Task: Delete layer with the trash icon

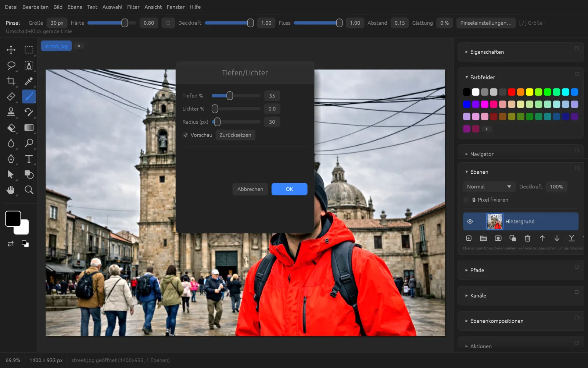Action: [x=527, y=238]
